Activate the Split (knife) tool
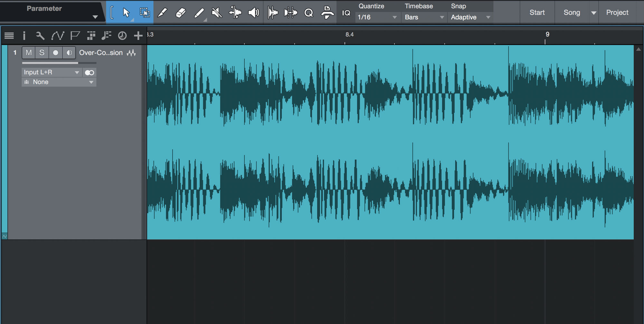This screenshot has height=324, width=644. [163, 12]
